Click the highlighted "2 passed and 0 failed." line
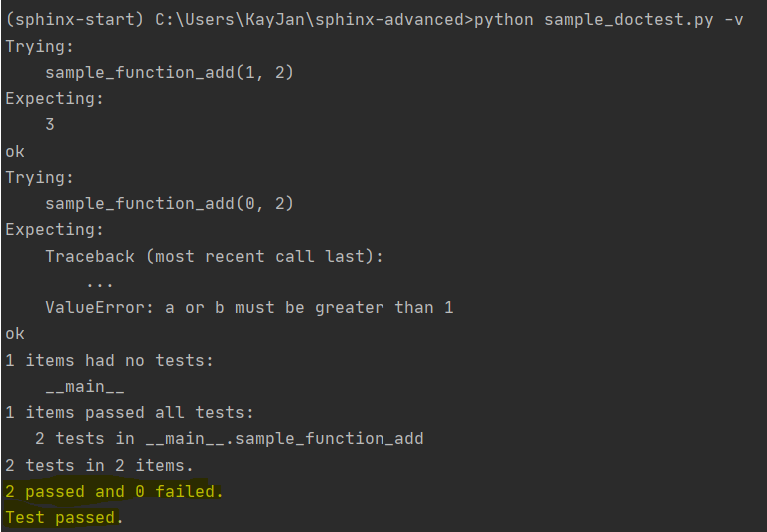Screen dimensions: 767x532 pyautogui.click(x=115, y=491)
